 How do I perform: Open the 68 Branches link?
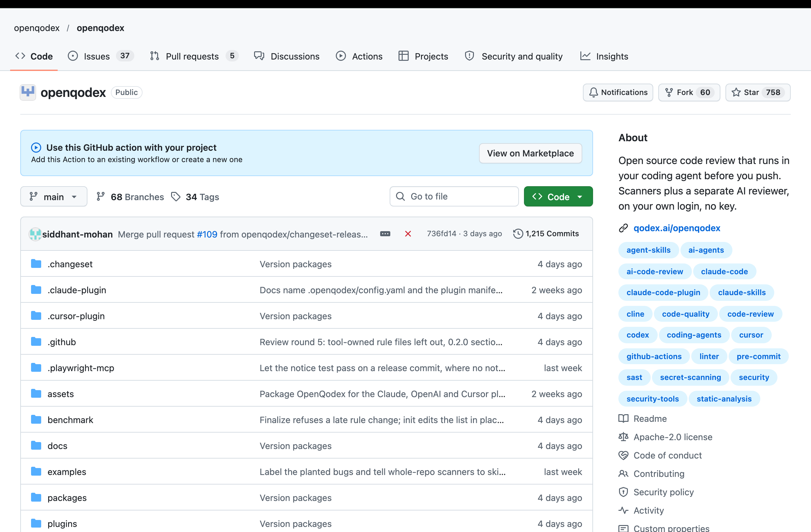coord(130,197)
